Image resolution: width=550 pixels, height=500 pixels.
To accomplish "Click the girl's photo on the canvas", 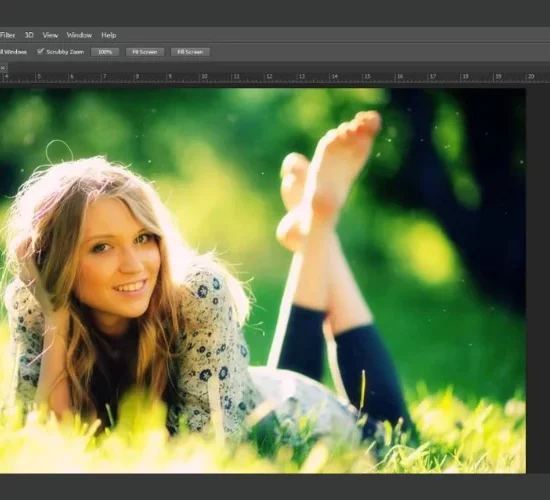I will click(263, 281).
